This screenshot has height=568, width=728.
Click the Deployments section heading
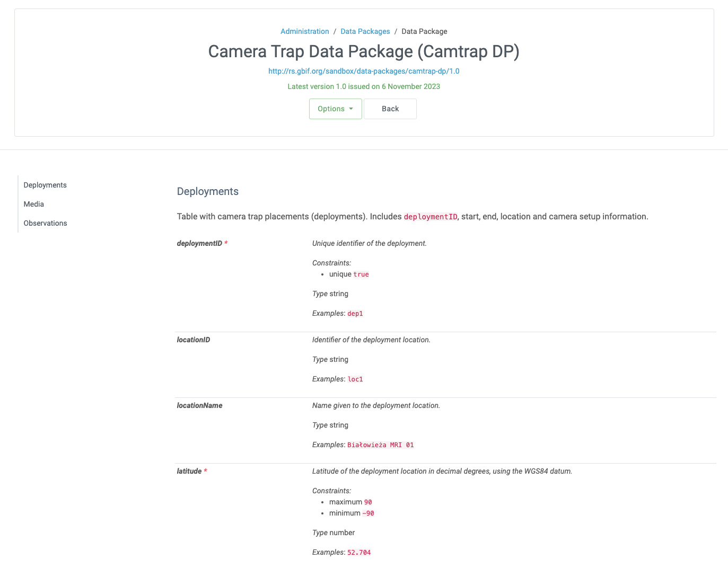click(207, 191)
